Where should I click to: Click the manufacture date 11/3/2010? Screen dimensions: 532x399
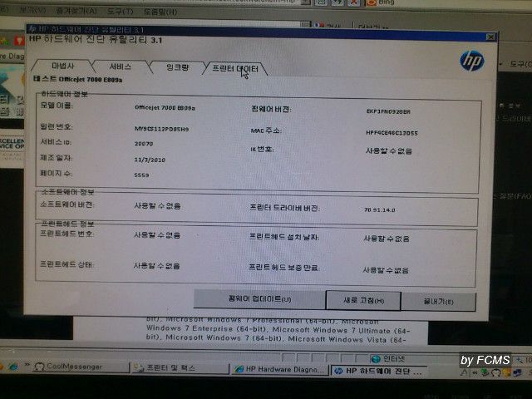click(x=150, y=160)
